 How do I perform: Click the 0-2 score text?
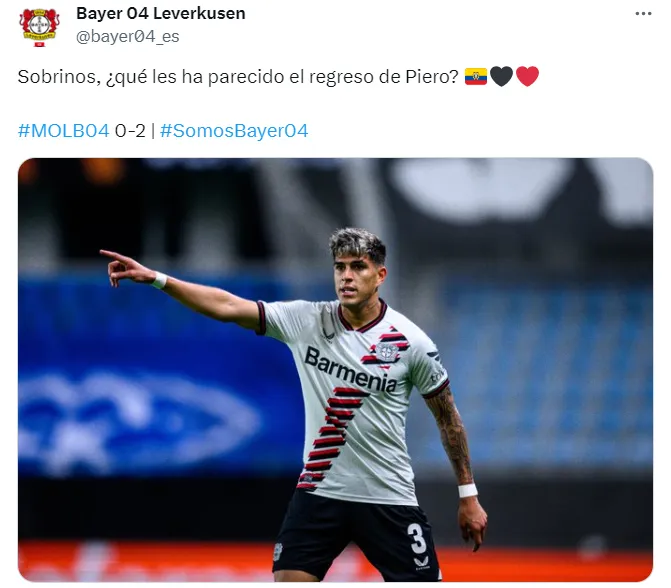[x=130, y=131]
